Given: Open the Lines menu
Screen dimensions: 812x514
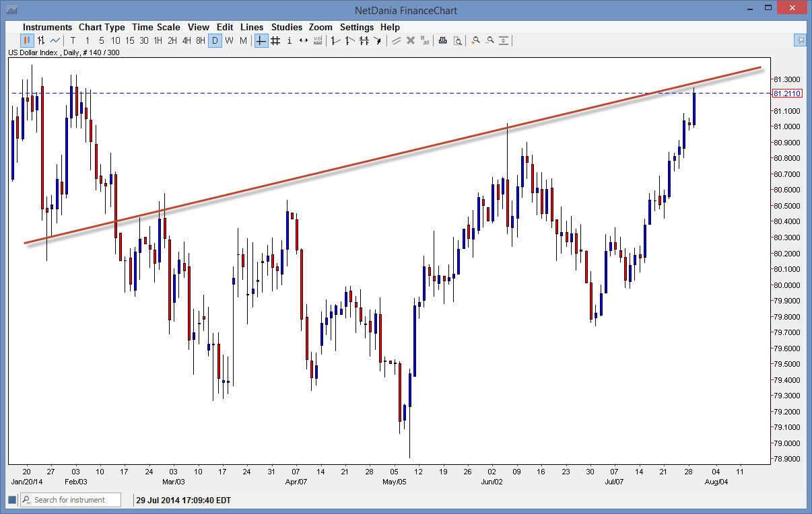Looking at the screenshot, I should [252, 27].
